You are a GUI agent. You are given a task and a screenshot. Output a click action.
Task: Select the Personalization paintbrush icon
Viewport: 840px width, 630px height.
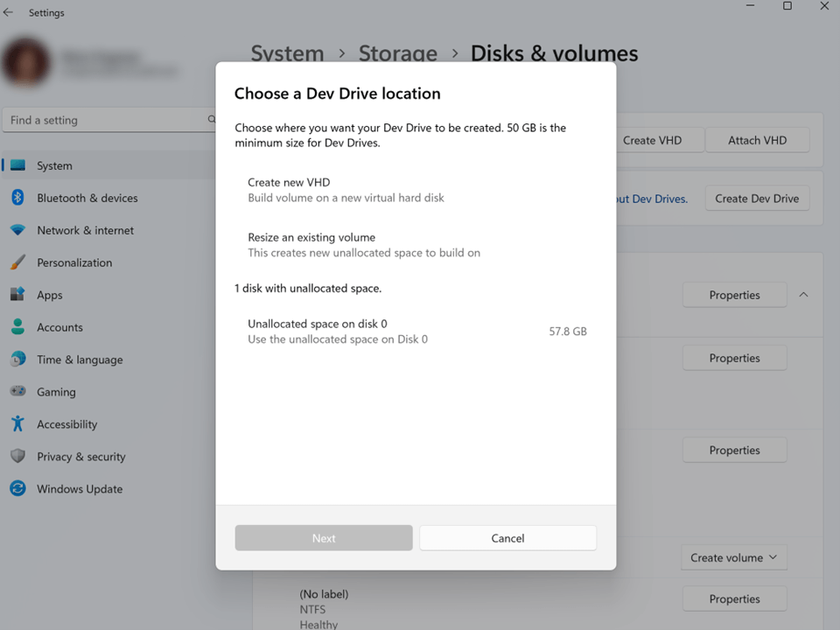point(19,262)
